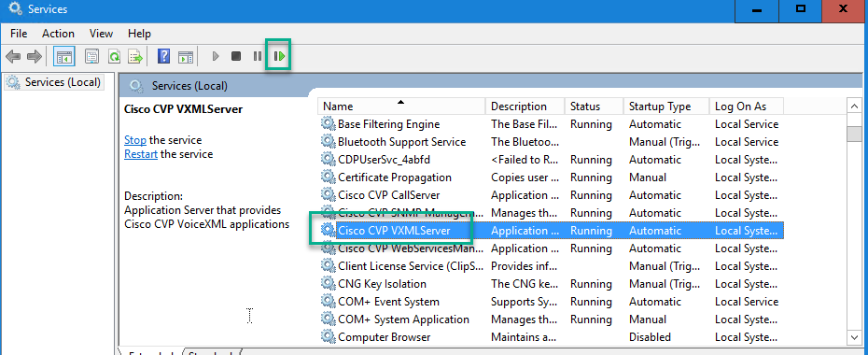Sort by Description column header

(525, 106)
